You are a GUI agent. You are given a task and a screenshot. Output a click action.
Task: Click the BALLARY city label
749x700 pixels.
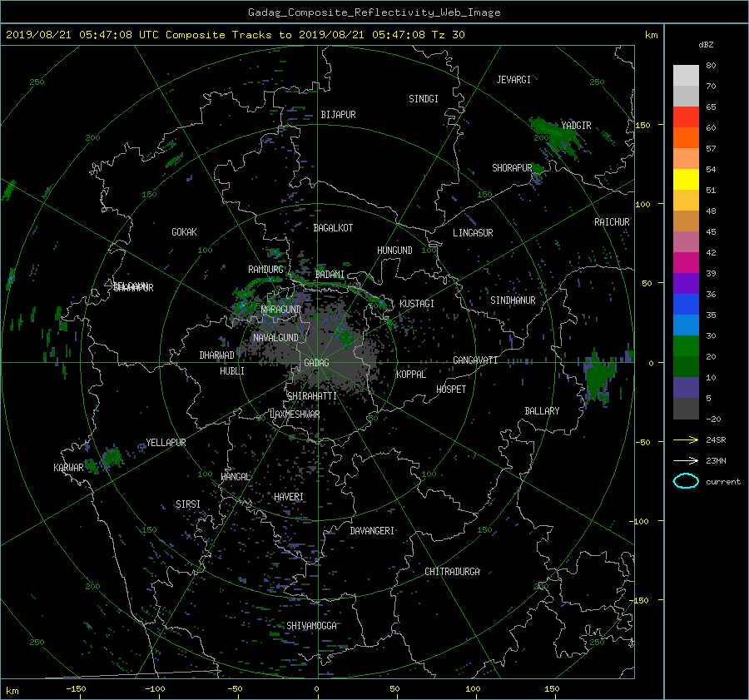542,411
